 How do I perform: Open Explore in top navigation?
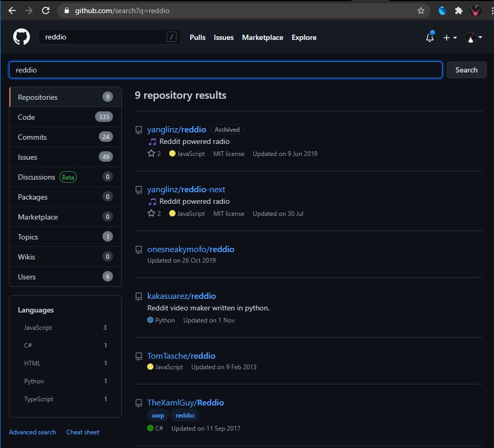click(x=304, y=37)
